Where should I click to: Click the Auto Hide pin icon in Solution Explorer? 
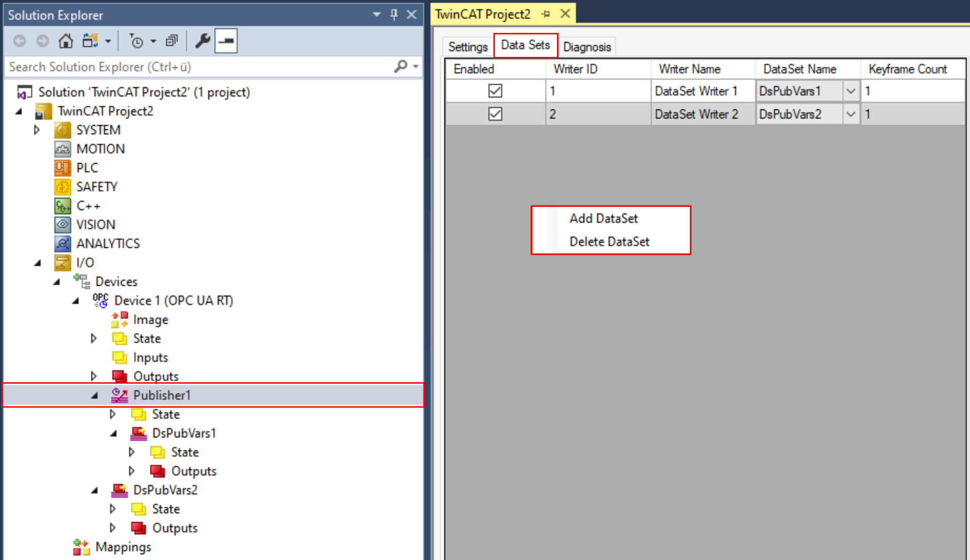tap(394, 15)
